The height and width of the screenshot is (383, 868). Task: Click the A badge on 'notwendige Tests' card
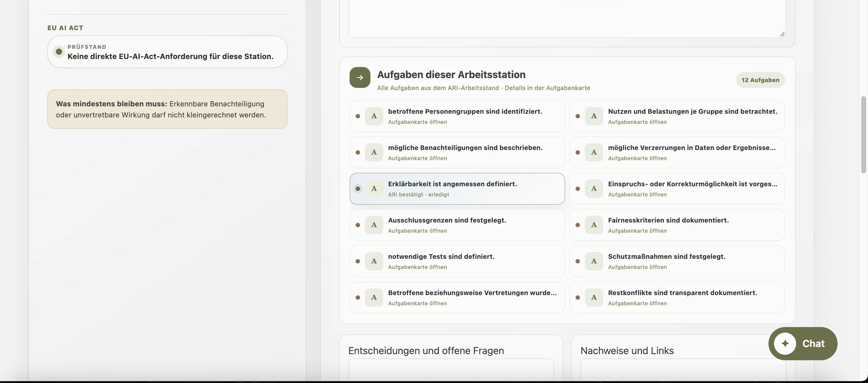(x=374, y=261)
